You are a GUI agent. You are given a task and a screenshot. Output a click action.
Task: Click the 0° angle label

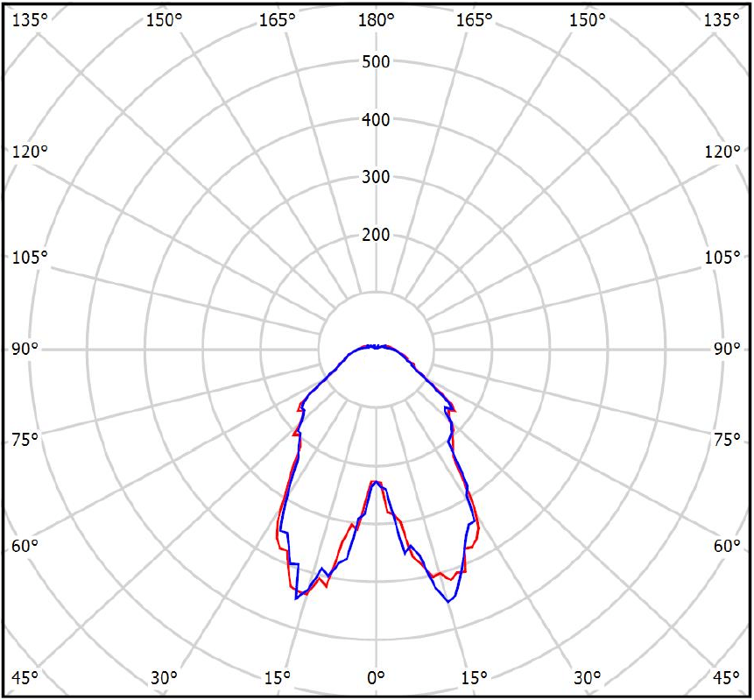click(376, 677)
